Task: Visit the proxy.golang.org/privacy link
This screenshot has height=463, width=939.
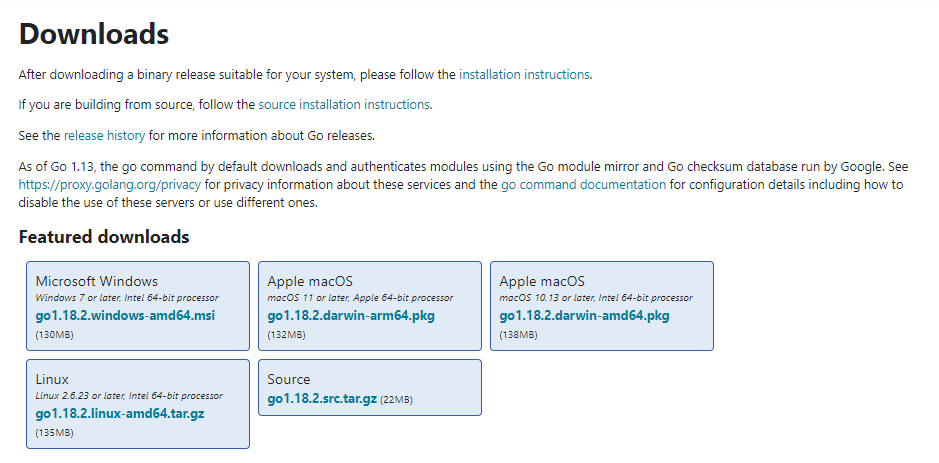Action: 110,184
